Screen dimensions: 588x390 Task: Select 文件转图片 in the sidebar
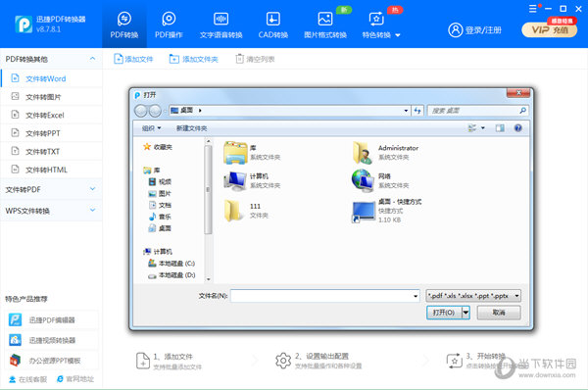[x=51, y=97]
